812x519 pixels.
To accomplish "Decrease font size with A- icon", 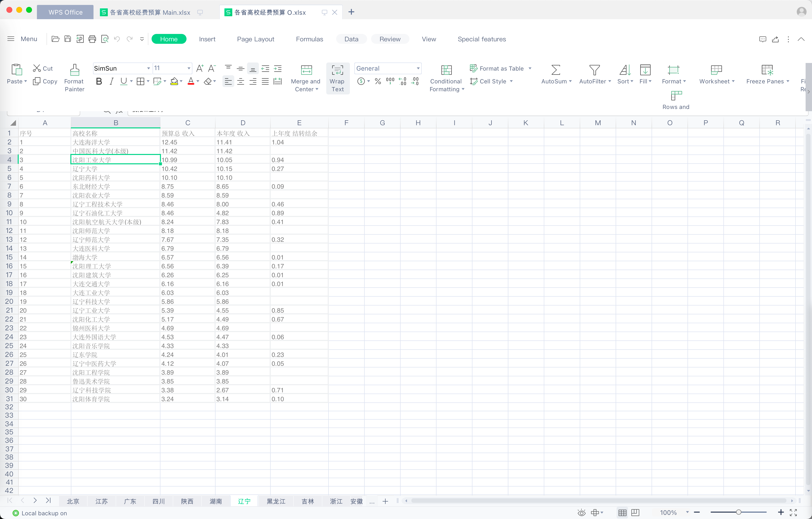I will tap(212, 68).
